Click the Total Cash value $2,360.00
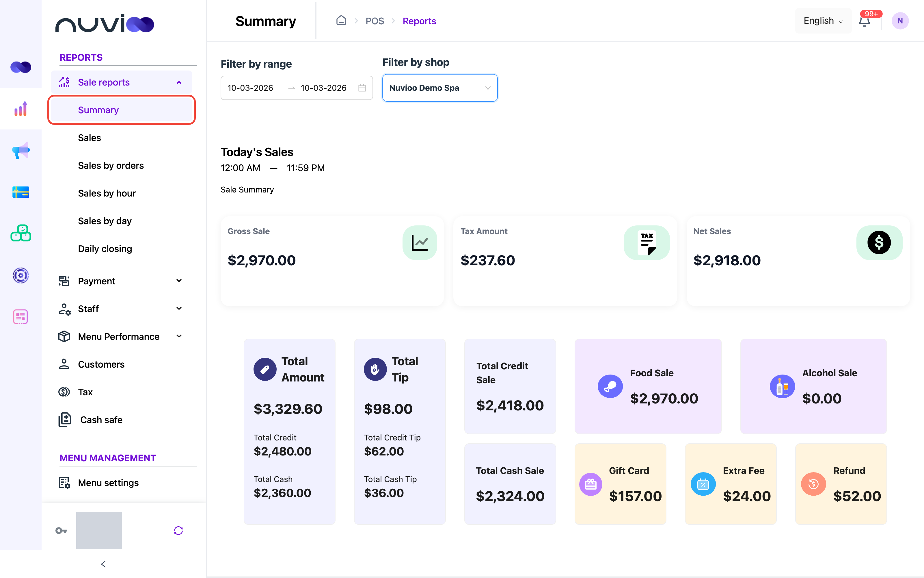Image resolution: width=924 pixels, height=578 pixels. 283,493
